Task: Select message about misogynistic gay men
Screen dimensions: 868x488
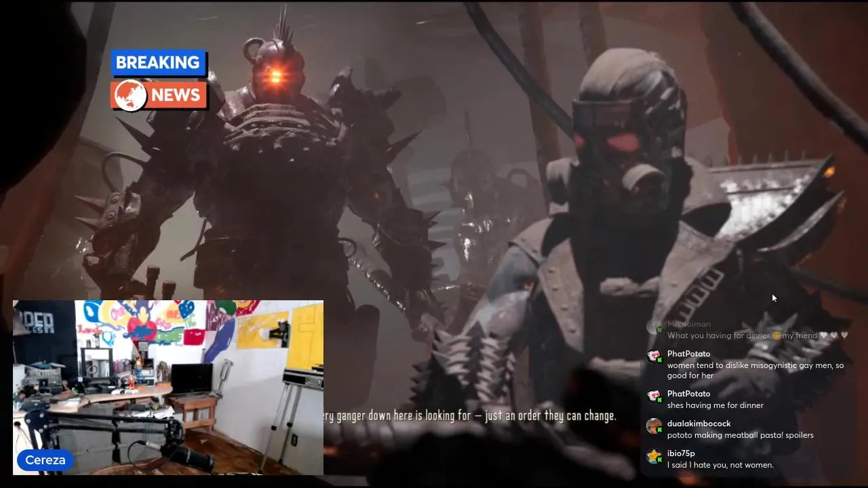Action: (755, 370)
